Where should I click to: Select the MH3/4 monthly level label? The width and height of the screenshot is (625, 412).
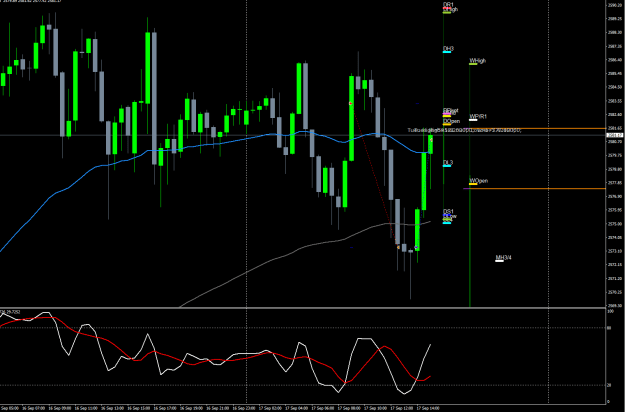(x=503, y=257)
